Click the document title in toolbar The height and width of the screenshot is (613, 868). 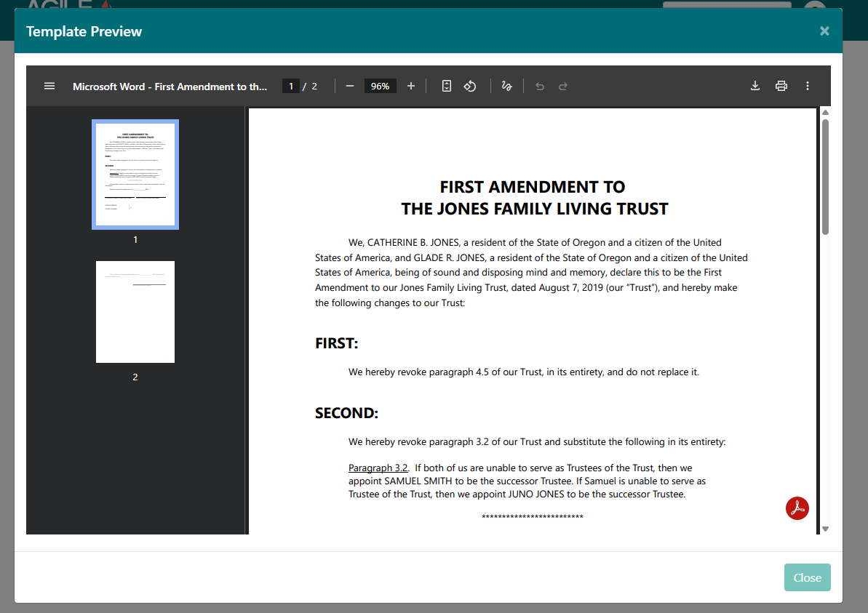tap(170, 87)
